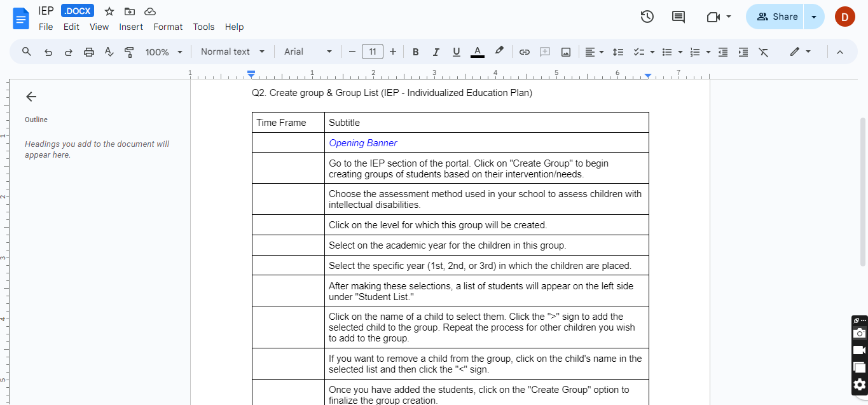Viewport: 868px width, 405px height.
Task: Toggle underline formatting
Action: coord(456,52)
